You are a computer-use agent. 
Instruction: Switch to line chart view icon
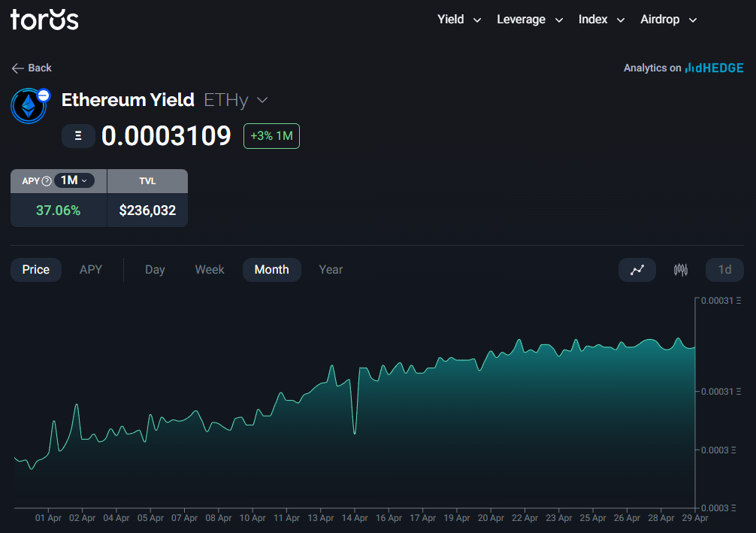coord(637,270)
